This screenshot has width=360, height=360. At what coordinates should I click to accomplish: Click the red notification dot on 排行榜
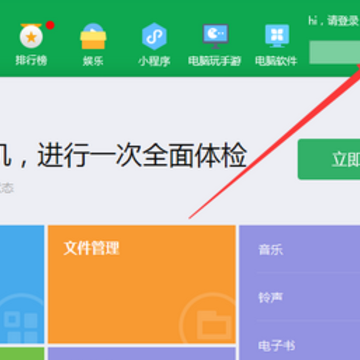click(50, 25)
